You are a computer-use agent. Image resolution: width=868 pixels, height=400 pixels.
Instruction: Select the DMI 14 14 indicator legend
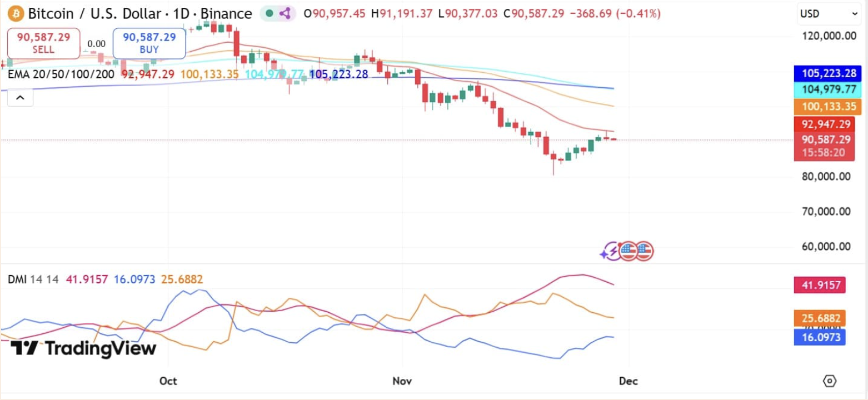(x=33, y=279)
